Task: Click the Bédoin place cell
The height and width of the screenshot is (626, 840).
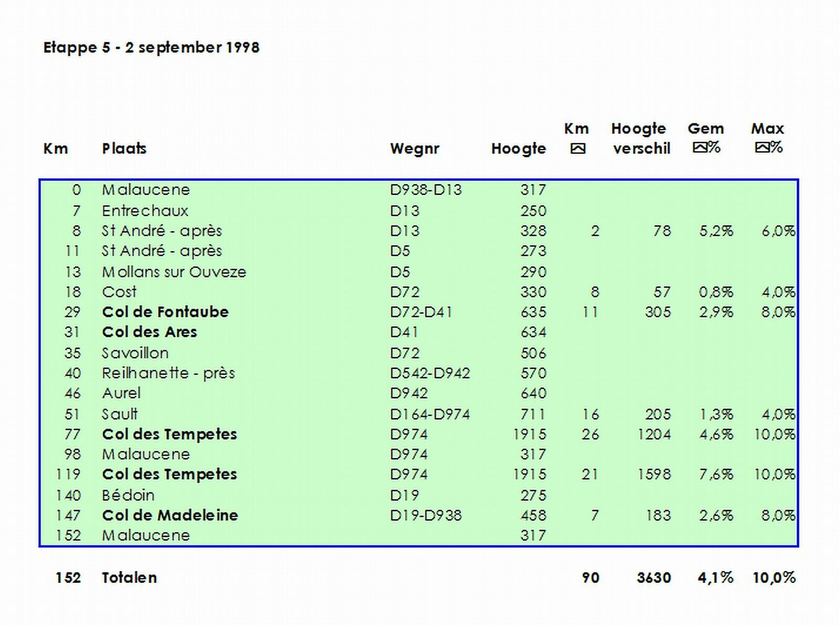Action: coord(128,495)
